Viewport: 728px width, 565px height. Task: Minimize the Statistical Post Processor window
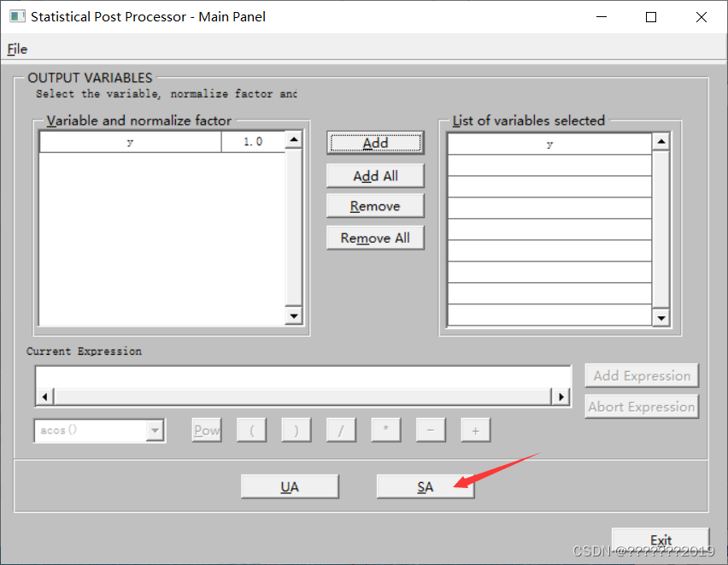click(602, 17)
